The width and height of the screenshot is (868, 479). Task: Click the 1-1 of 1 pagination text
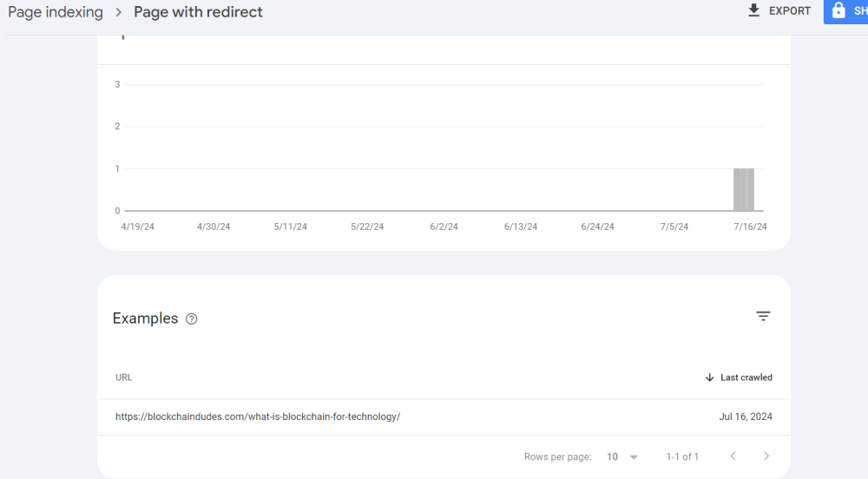682,456
